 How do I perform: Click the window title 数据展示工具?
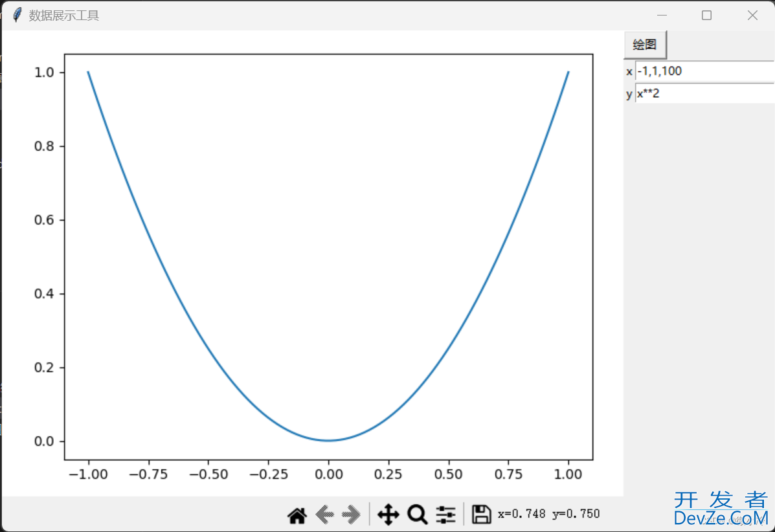tap(63, 16)
